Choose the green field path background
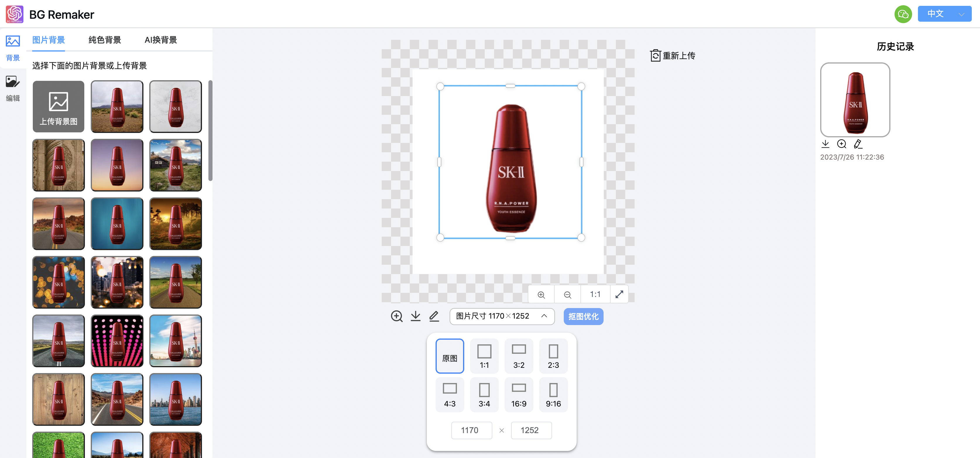 point(175,282)
